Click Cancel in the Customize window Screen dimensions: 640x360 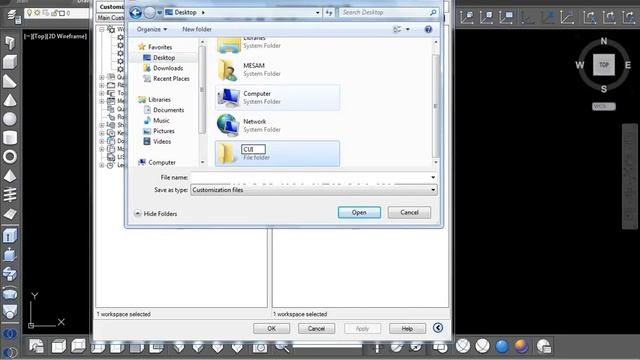(316, 329)
